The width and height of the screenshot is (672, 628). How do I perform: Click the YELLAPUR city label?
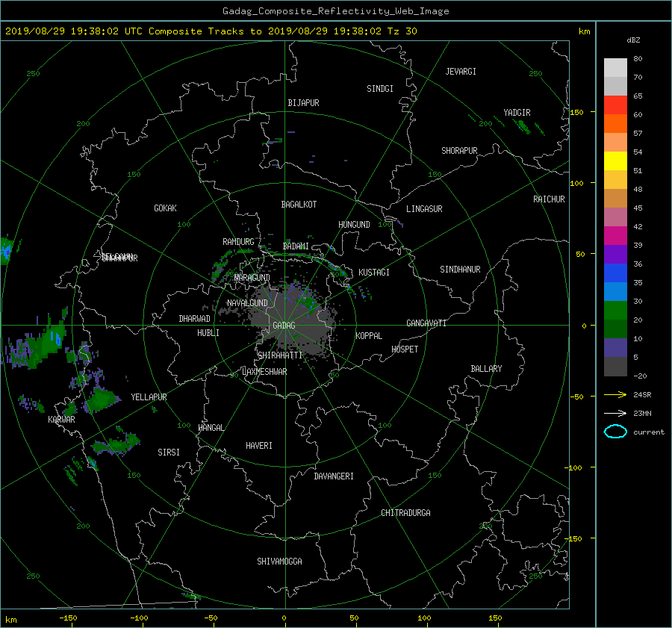pos(149,397)
